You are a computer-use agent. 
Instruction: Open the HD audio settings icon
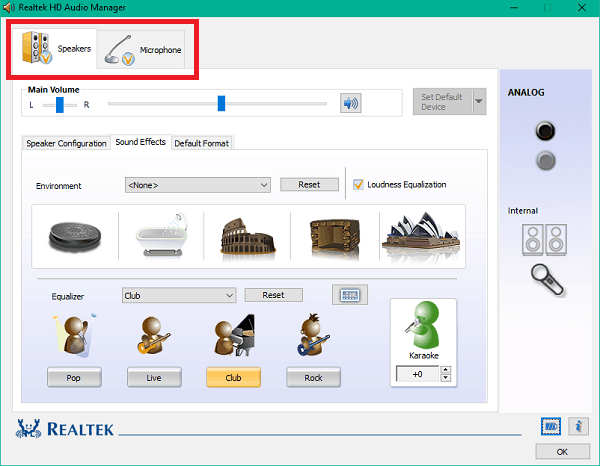pyautogui.click(x=551, y=426)
